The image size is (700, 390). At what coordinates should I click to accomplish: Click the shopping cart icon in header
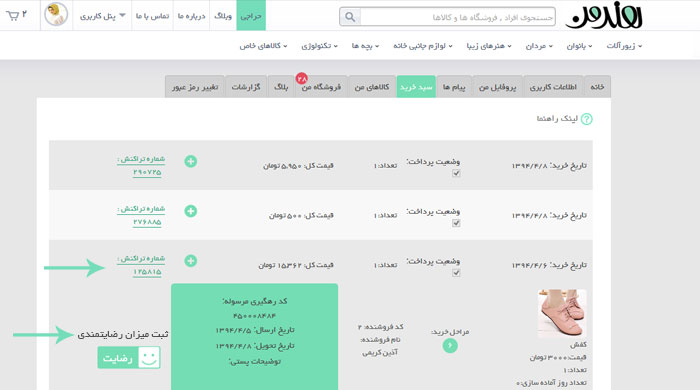pos(12,16)
